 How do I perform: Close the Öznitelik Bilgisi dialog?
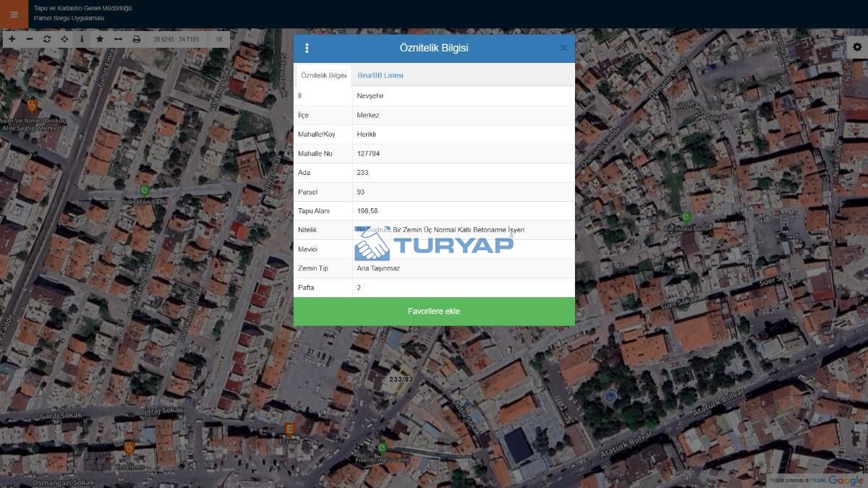(x=563, y=48)
